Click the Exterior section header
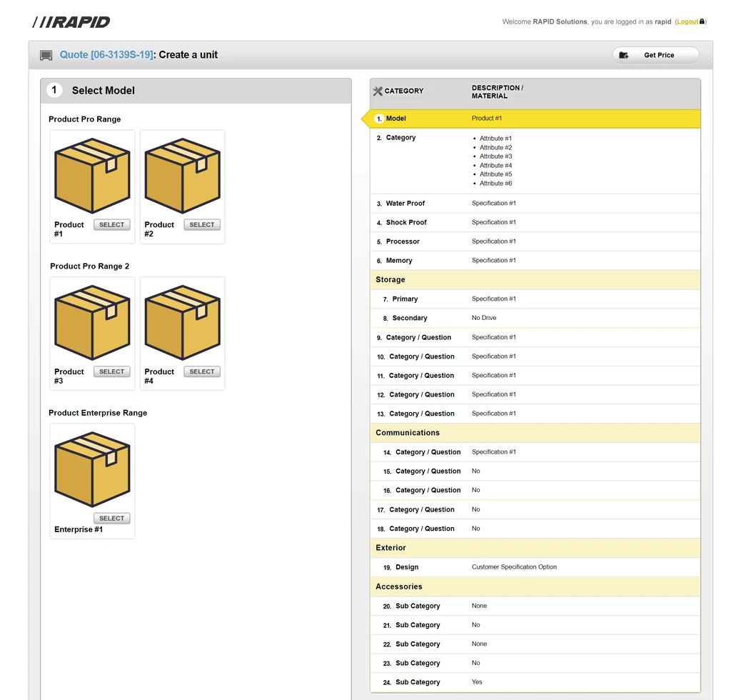Image resolution: width=731 pixels, height=700 pixels. pyautogui.click(x=535, y=548)
